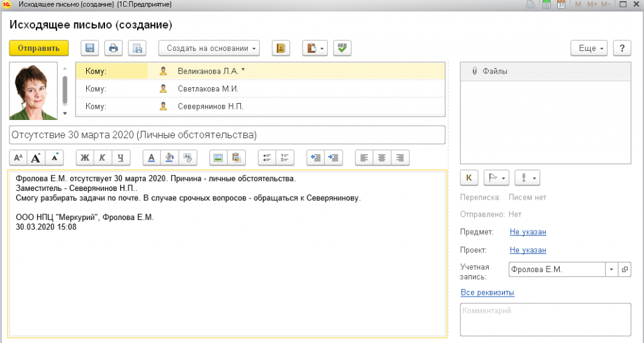Insert a picture via the image icon
This screenshot has width=644, height=343.
click(218, 158)
